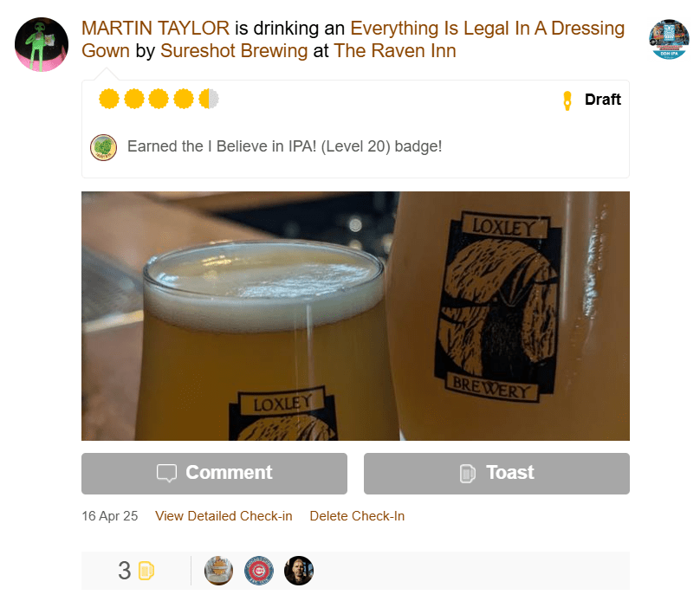Viewport: 700px width, 601px height.
Task: Click the Comment button
Action: [x=214, y=474]
